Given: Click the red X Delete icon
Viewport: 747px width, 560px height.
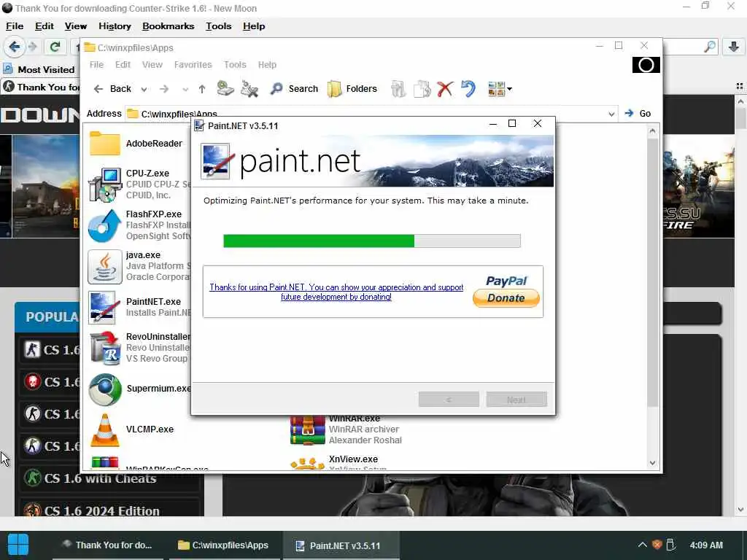Looking at the screenshot, I should tap(445, 88).
